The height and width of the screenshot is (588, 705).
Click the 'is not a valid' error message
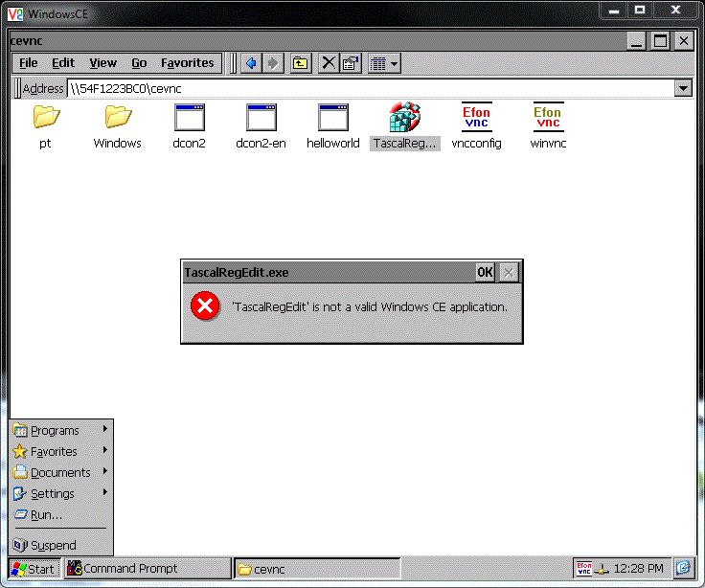[x=370, y=306]
